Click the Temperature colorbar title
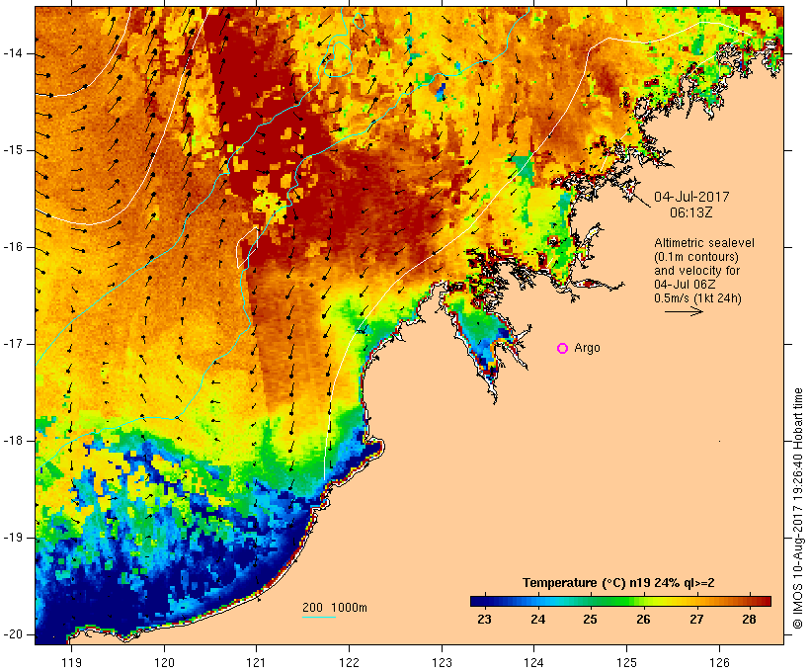This screenshot has width=810, height=672. pyautogui.click(x=618, y=583)
